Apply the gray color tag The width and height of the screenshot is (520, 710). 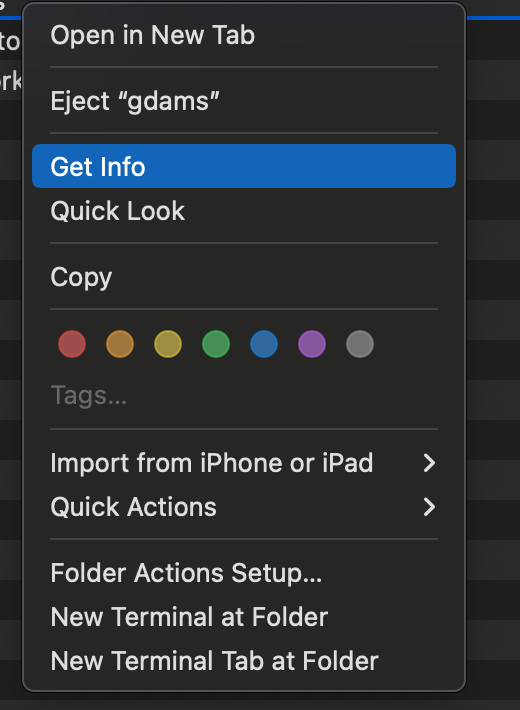(360, 344)
